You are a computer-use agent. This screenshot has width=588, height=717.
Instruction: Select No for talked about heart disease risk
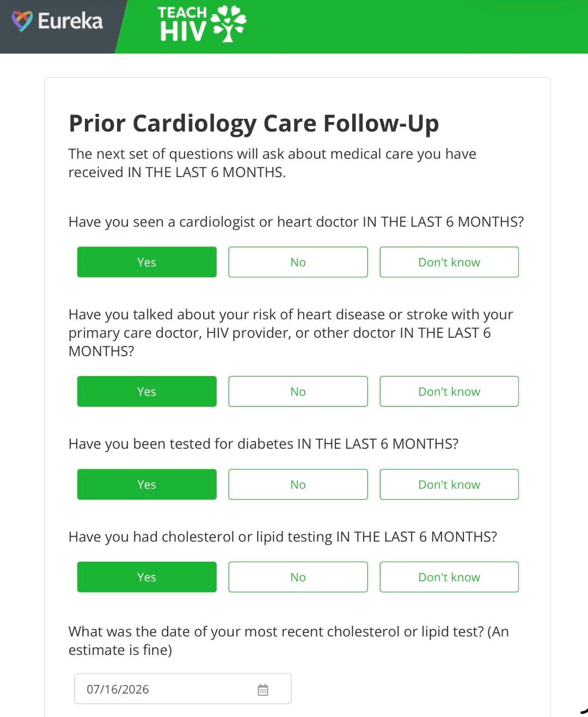(x=298, y=391)
